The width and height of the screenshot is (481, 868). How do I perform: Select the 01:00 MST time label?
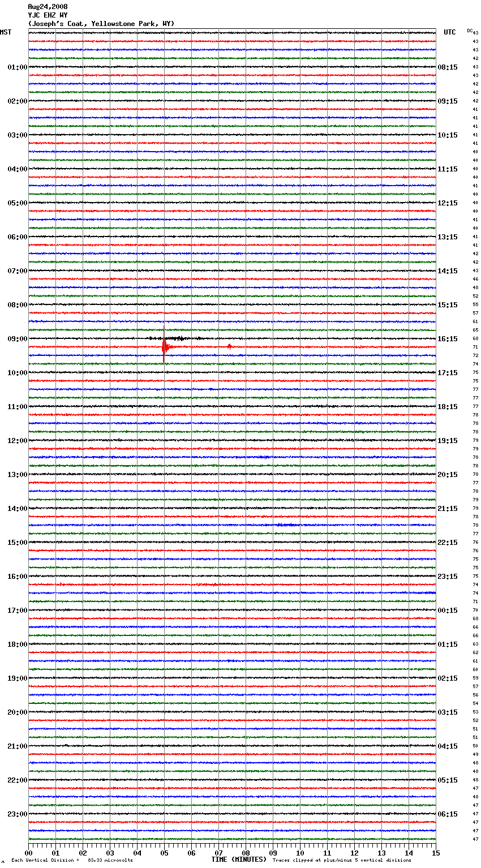pyautogui.click(x=17, y=67)
